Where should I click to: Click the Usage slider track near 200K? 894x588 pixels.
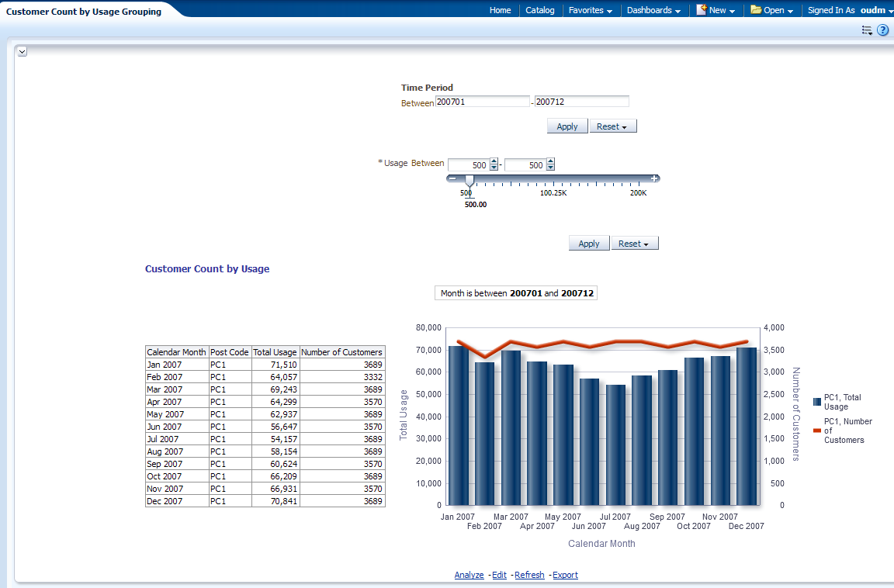pos(639,179)
